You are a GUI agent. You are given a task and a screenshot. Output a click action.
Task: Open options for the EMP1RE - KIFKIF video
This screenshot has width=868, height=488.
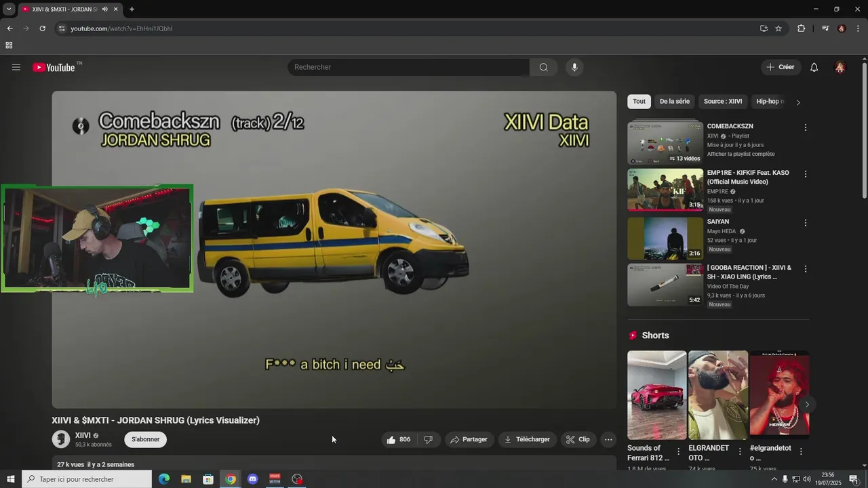[x=806, y=174]
